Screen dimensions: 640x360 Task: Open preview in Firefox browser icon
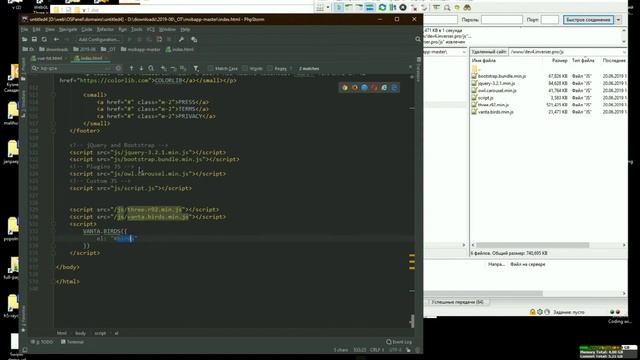tap(355, 88)
